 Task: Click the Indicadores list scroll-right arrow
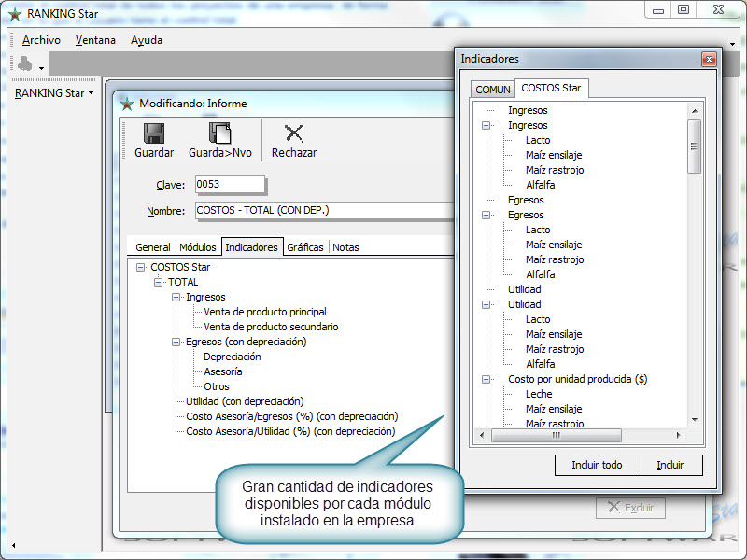(x=679, y=435)
